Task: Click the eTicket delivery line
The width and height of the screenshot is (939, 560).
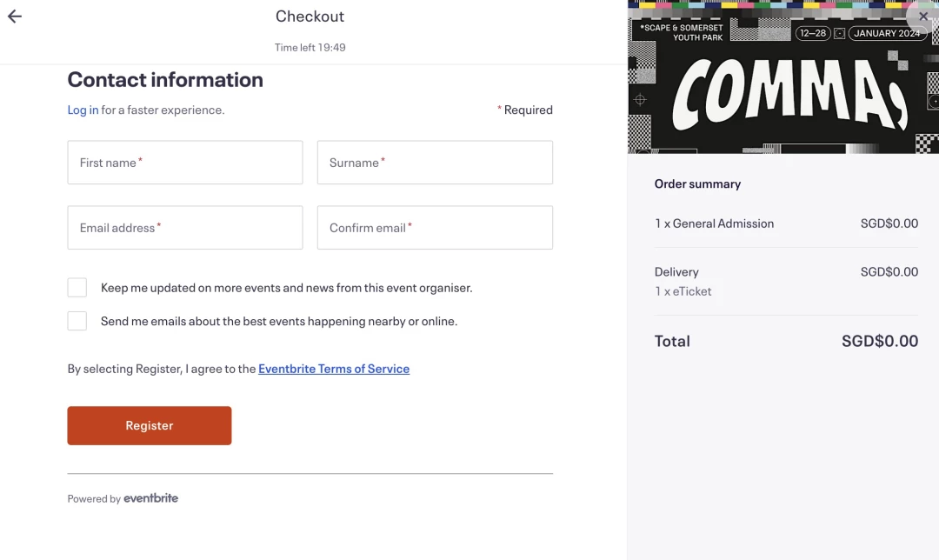Action: tap(683, 291)
